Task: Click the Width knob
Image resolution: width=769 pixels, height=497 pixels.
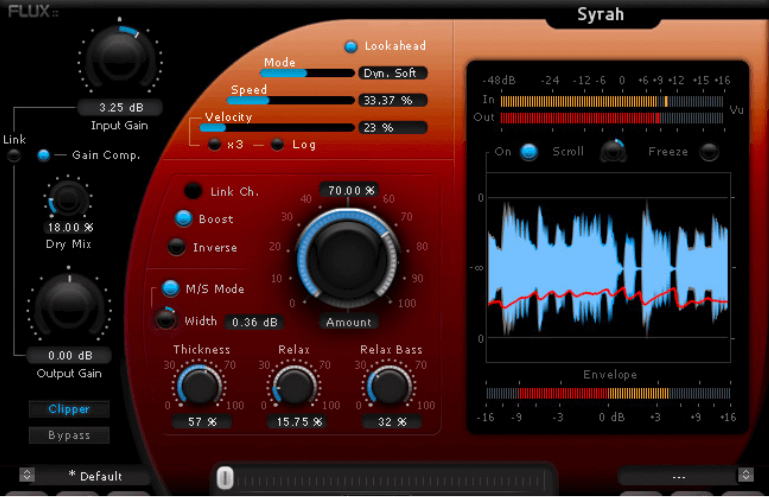Action: pyautogui.click(x=165, y=319)
